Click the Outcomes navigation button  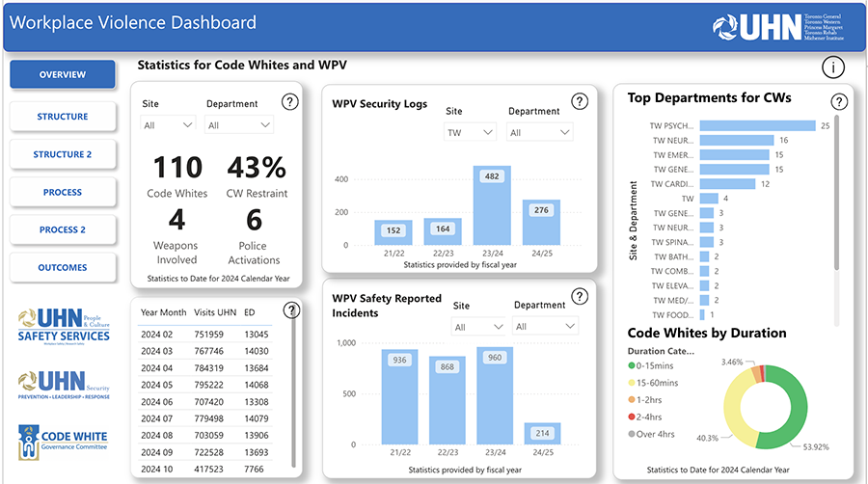(x=63, y=268)
